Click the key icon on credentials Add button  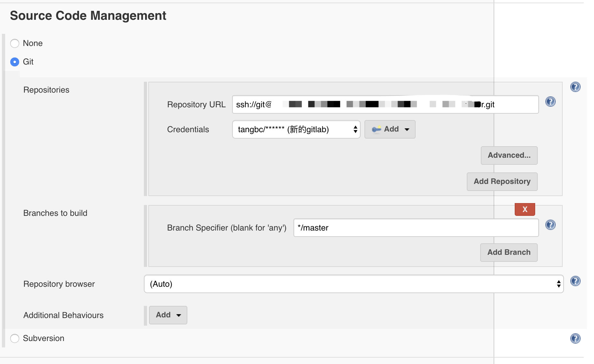pos(376,129)
